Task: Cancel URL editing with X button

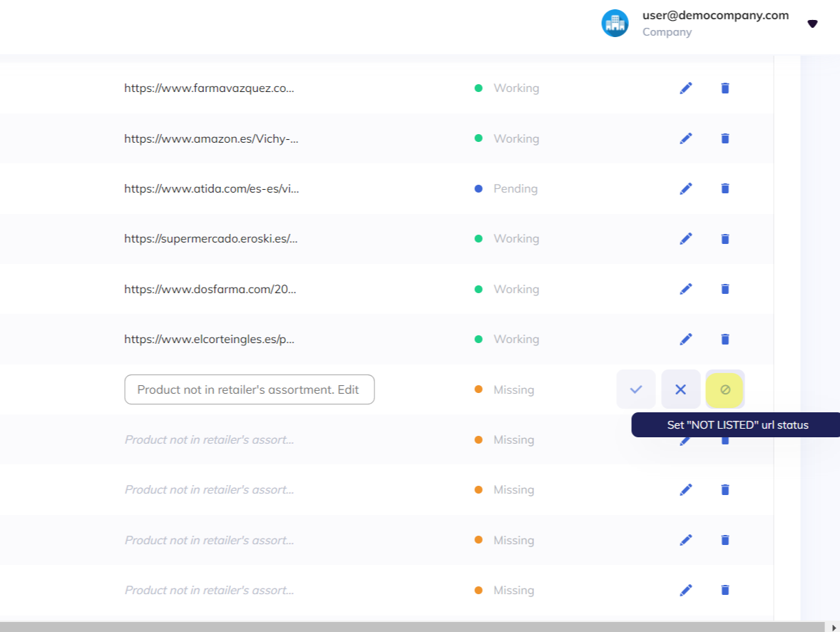Action: click(680, 389)
